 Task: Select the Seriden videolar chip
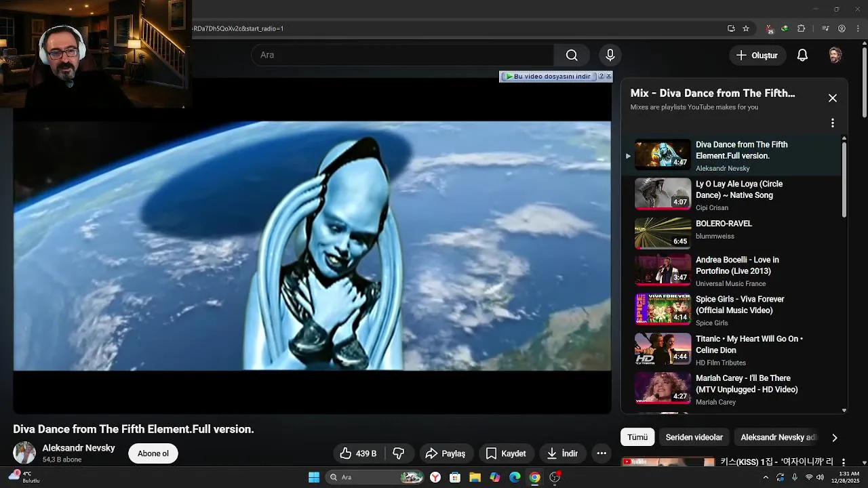point(694,437)
